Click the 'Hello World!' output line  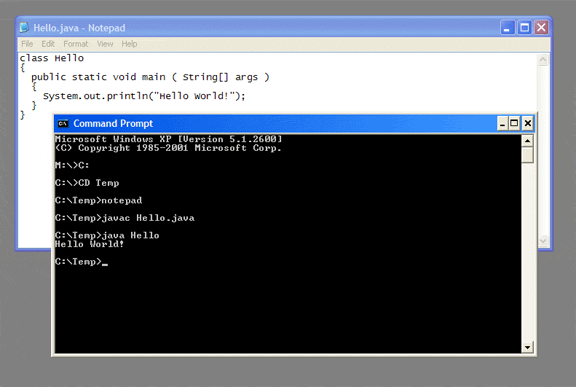click(x=90, y=244)
